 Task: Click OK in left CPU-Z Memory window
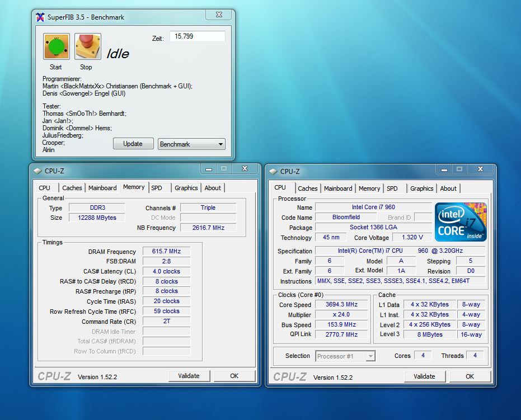[x=234, y=376]
